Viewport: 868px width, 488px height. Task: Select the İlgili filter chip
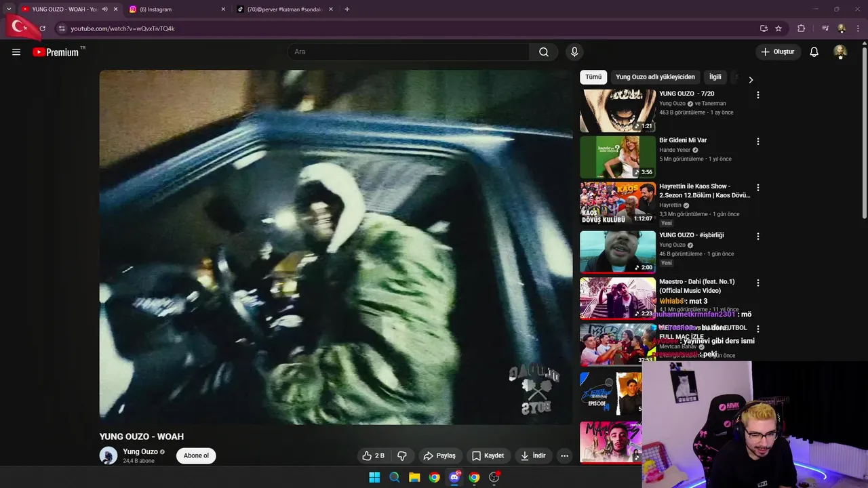click(x=715, y=77)
